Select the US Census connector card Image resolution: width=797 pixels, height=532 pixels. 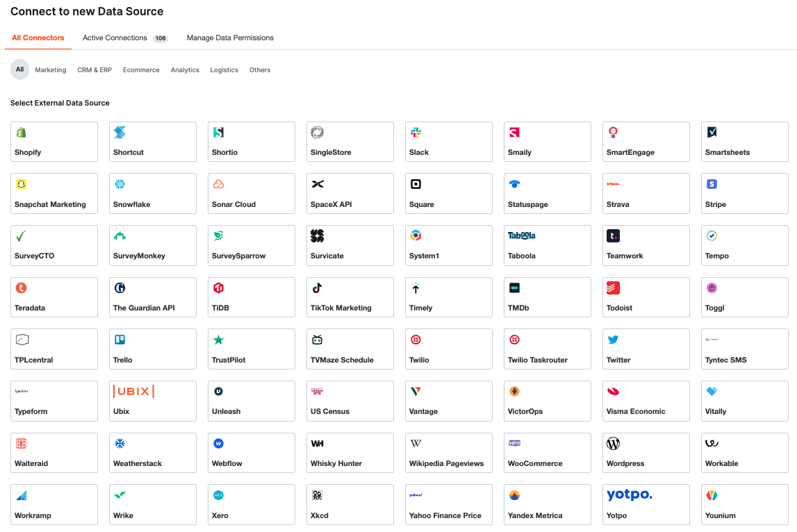tap(350, 401)
